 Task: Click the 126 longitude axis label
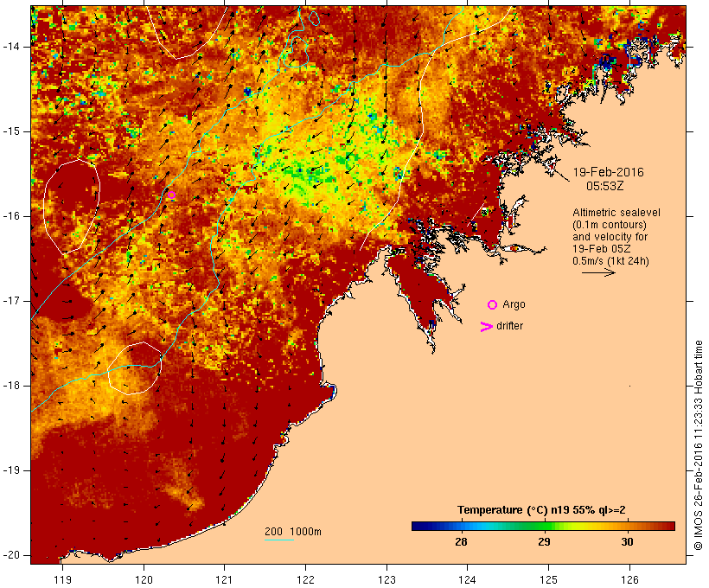click(x=629, y=580)
